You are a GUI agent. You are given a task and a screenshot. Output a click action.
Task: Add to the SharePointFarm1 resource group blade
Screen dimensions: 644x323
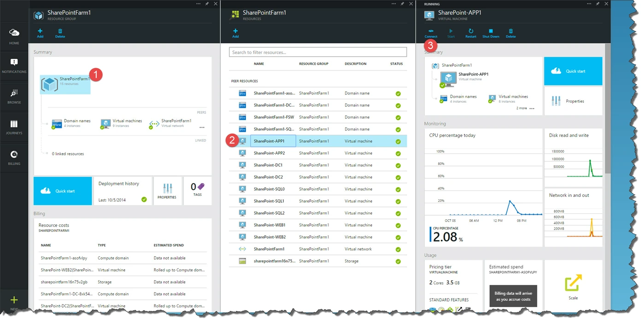click(x=40, y=33)
